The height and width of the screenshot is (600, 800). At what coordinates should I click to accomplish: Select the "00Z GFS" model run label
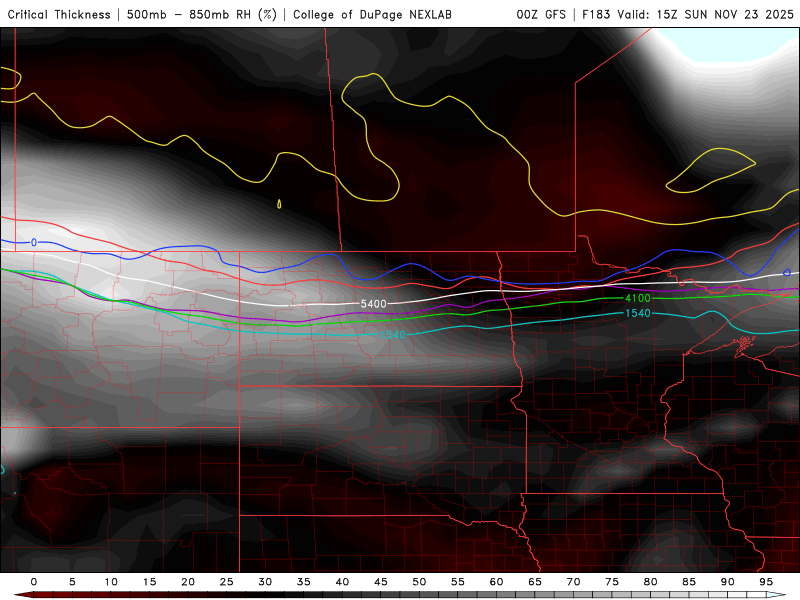(x=541, y=14)
